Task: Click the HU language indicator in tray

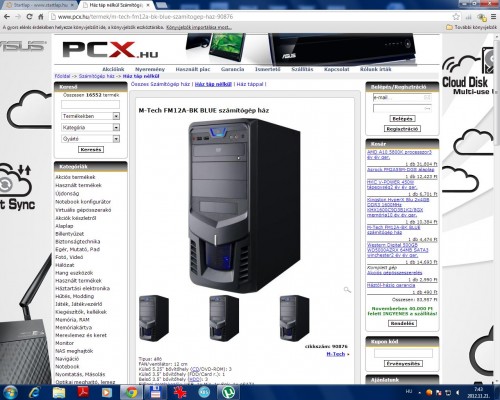Action: click(409, 391)
